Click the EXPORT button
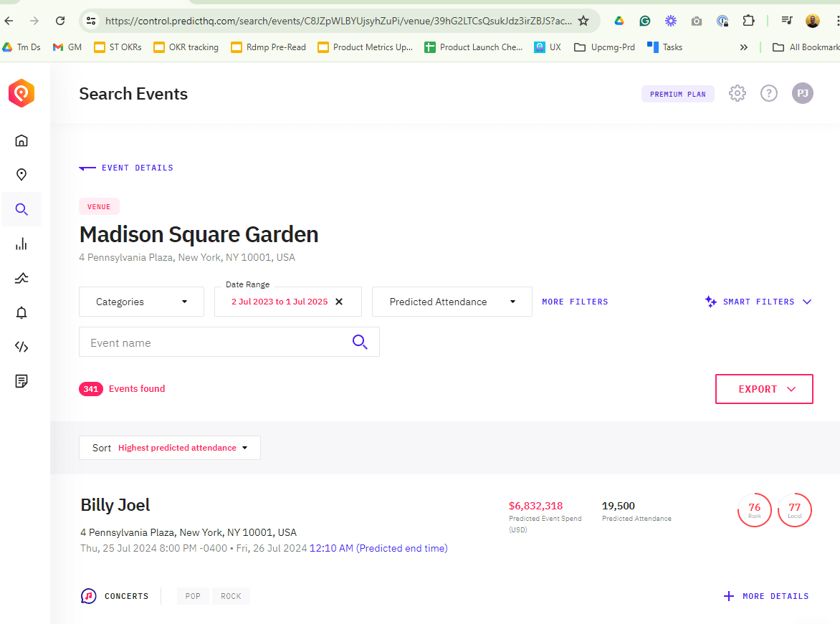Viewport: 840px width, 624px height. click(x=764, y=389)
